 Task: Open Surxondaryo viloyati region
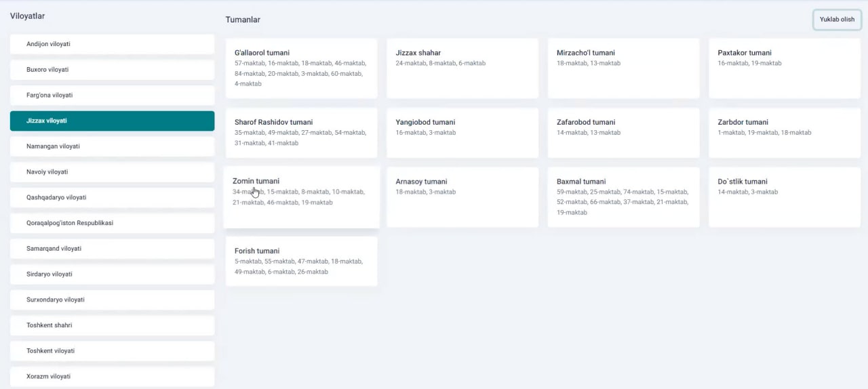click(112, 300)
